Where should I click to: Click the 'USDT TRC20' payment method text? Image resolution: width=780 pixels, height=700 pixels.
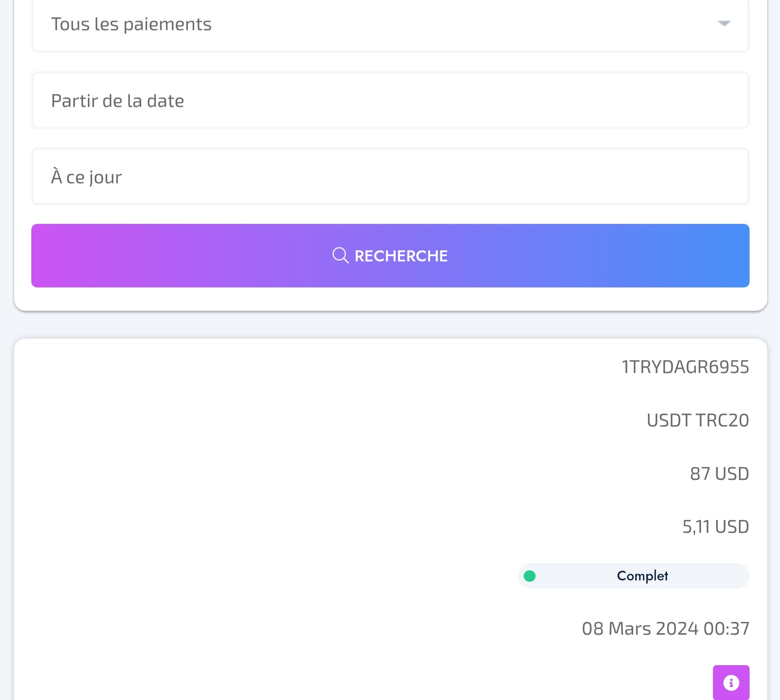click(698, 421)
